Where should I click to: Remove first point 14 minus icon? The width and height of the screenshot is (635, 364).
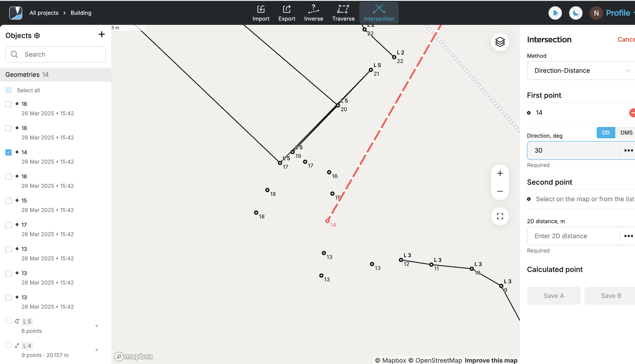point(632,113)
